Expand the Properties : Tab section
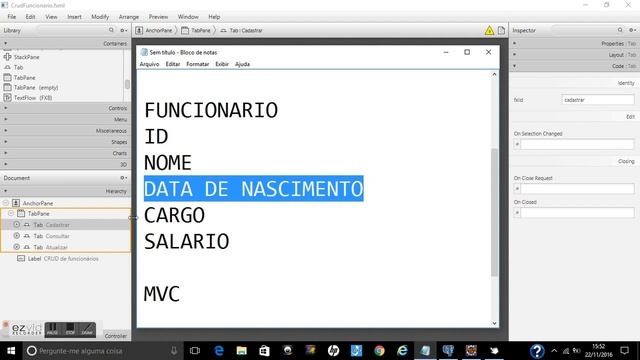The height and width of the screenshot is (360, 640). click(x=575, y=43)
